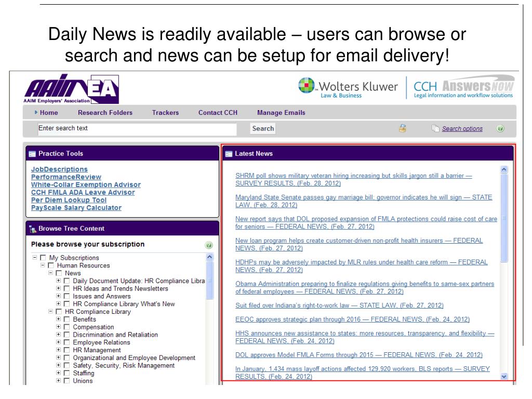
Task: Select Safety, Security, Risk Management item
Action: tap(124, 365)
